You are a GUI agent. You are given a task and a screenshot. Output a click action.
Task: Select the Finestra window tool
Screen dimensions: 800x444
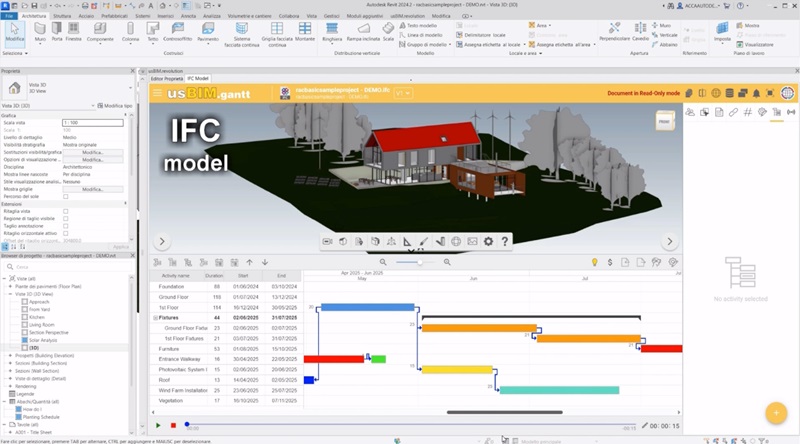(x=73, y=32)
